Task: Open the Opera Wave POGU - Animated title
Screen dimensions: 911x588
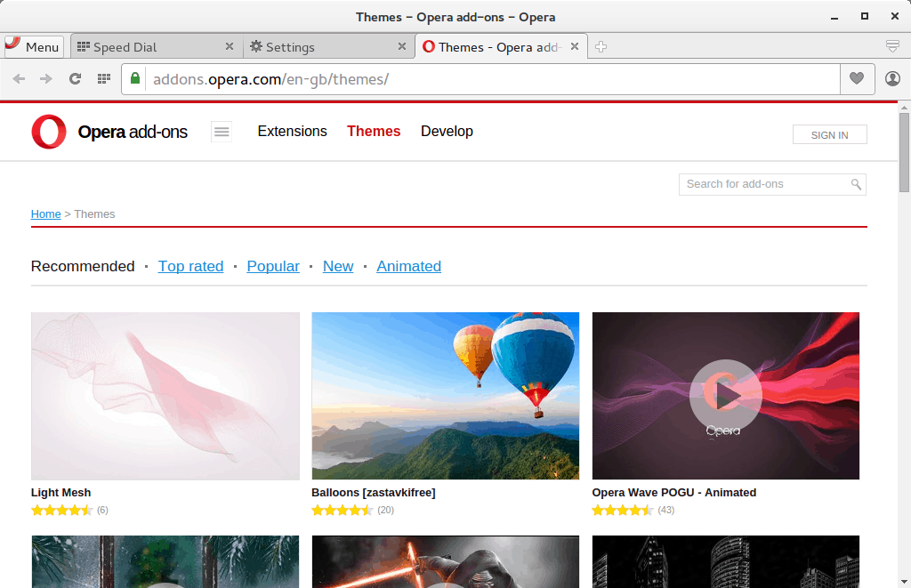Action: [674, 492]
